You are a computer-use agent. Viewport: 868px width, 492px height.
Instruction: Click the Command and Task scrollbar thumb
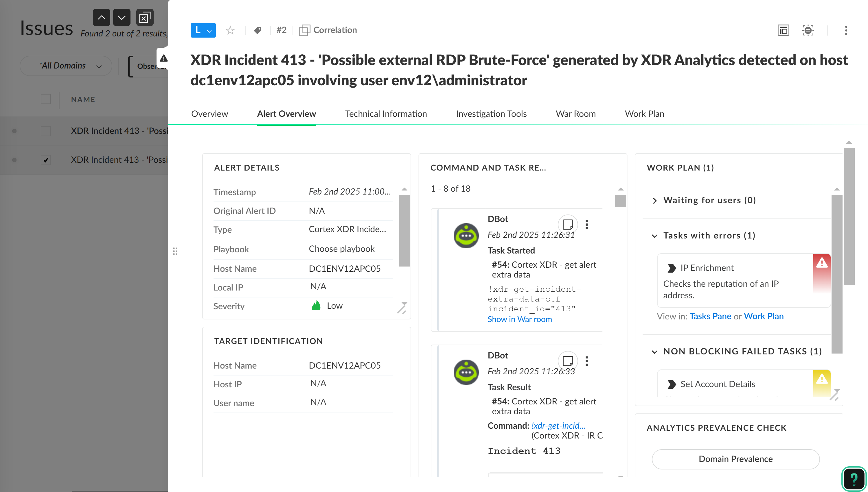(621, 201)
